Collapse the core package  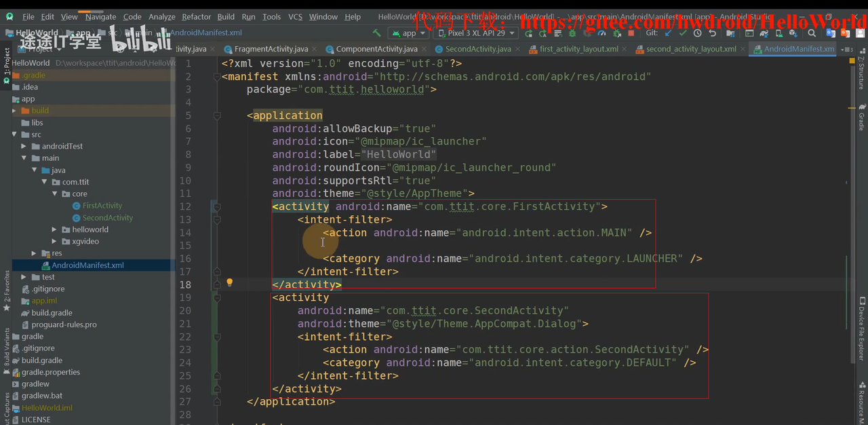55,193
